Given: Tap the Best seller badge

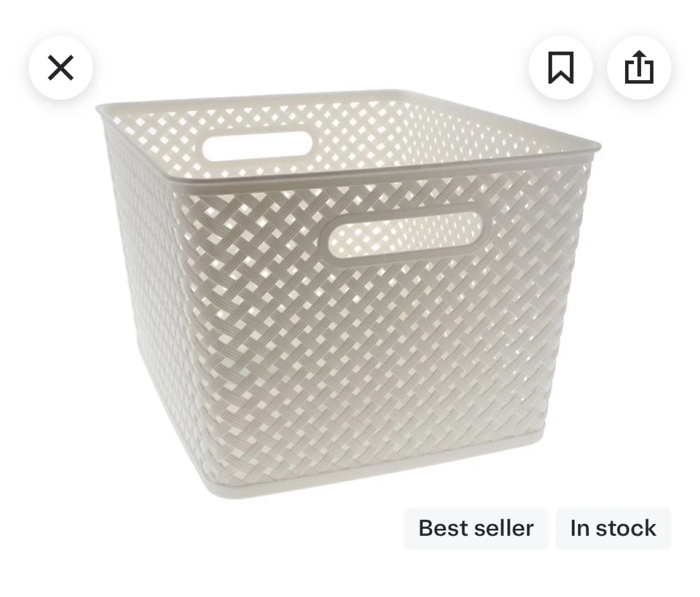Looking at the screenshot, I should (x=476, y=528).
